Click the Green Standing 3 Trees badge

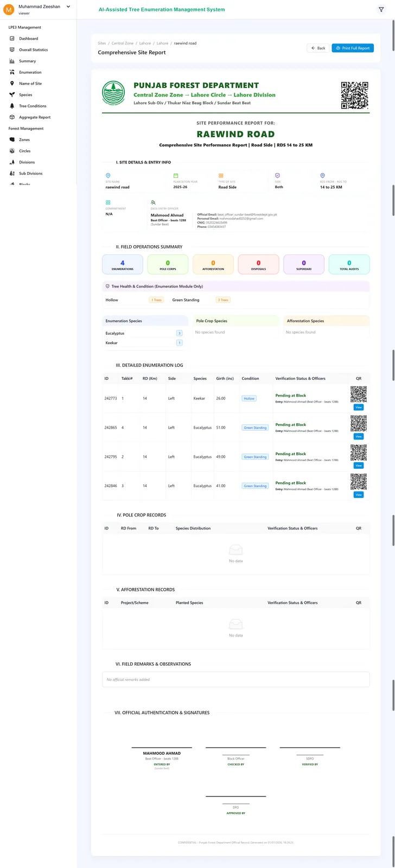(223, 300)
